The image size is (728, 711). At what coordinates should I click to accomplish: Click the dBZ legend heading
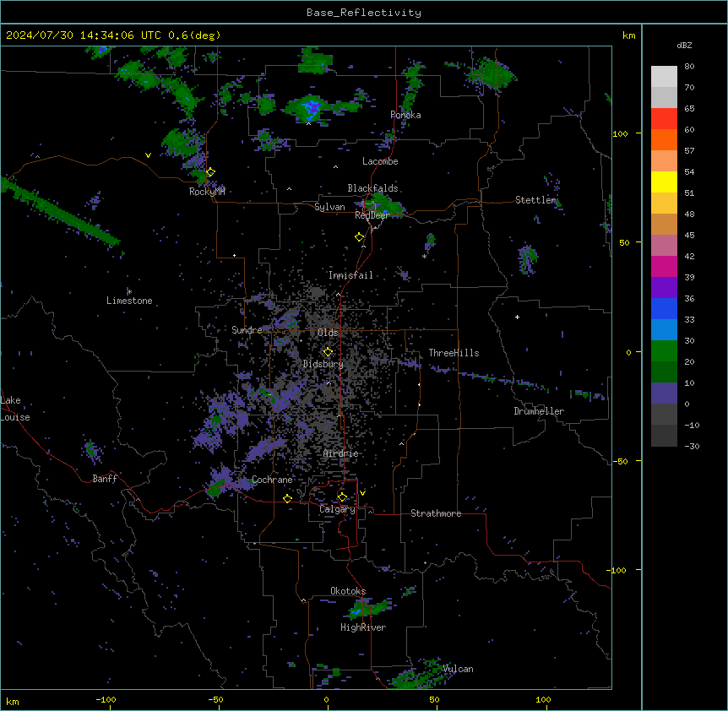(x=684, y=46)
